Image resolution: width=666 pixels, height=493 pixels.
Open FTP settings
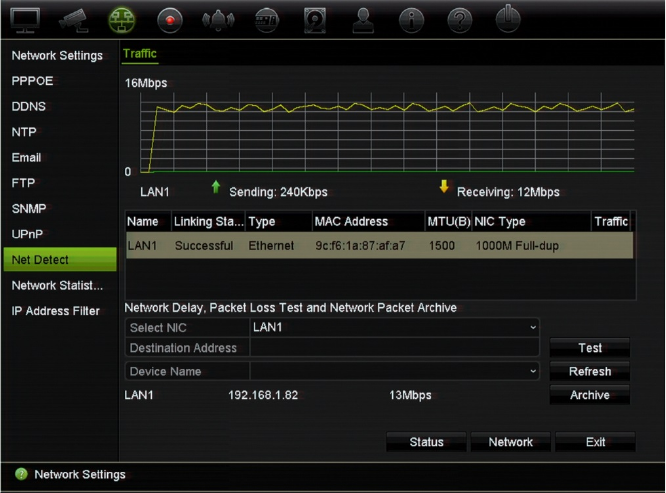click(23, 183)
